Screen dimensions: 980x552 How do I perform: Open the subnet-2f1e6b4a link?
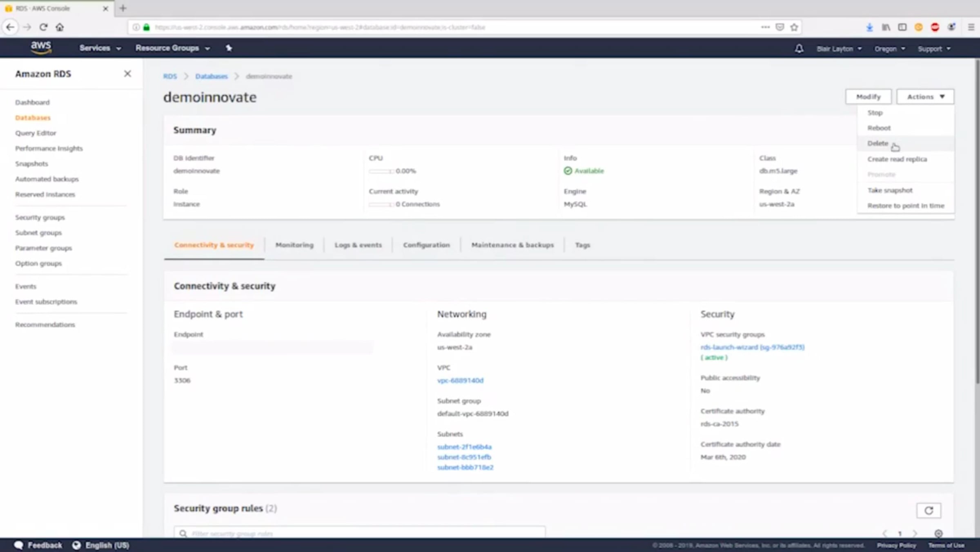point(464,447)
